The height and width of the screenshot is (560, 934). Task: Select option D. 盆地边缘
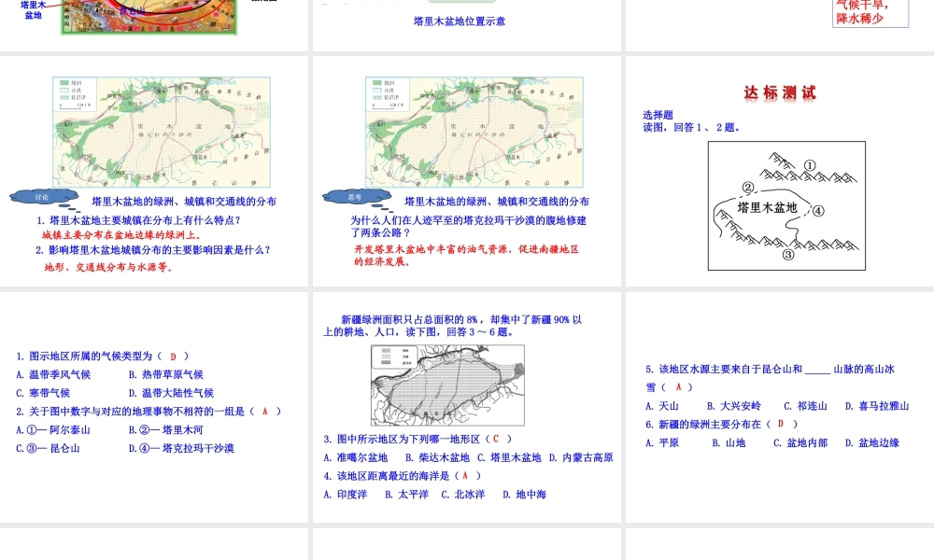(x=872, y=443)
